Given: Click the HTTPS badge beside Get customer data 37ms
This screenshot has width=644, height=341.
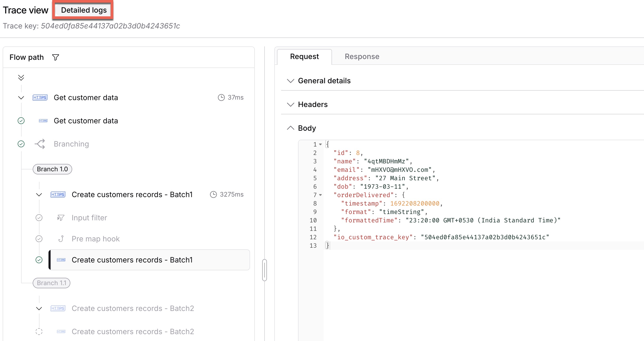Looking at the screenshot, I should [40, 98].
